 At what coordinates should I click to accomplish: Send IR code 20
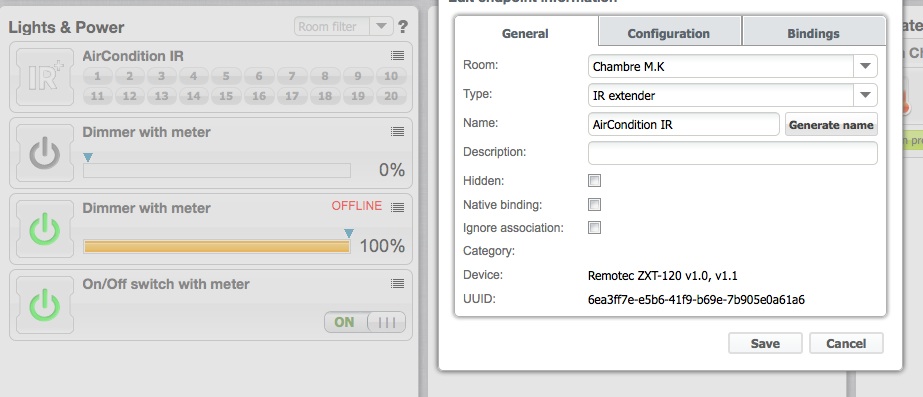(391, 96)
